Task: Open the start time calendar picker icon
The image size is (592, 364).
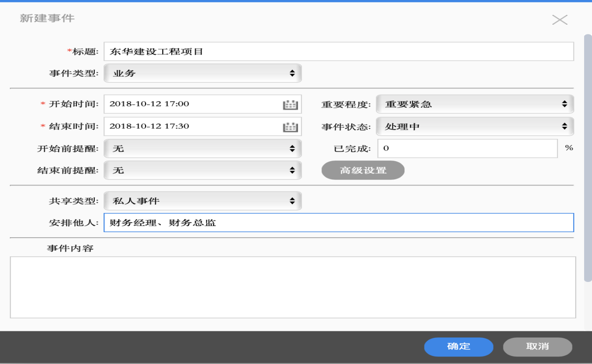Action: pos(290,104)
